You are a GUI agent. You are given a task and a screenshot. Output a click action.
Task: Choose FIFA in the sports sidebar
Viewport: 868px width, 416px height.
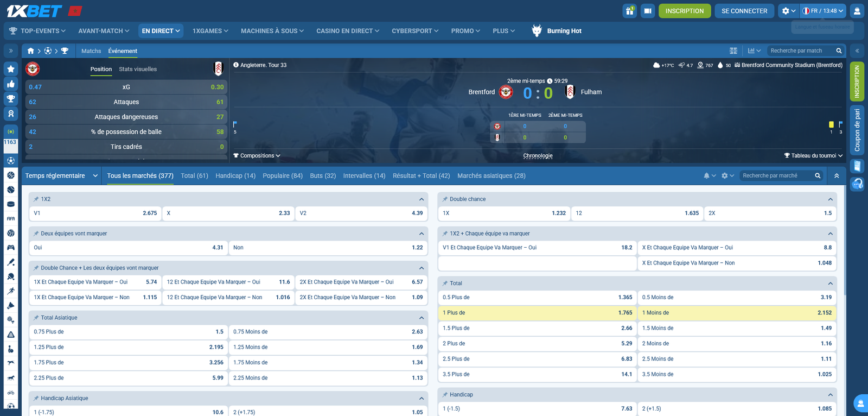11,219
